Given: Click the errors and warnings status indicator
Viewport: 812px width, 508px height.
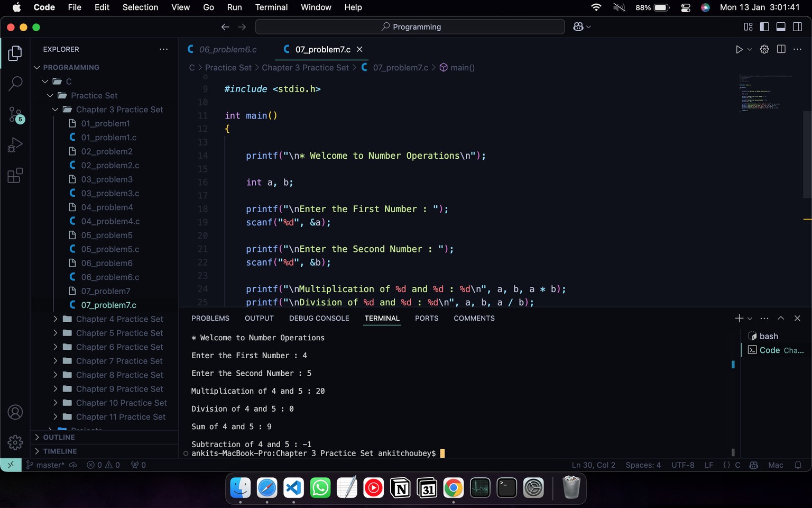Looking at the screenshot, I should coord(103,465).
